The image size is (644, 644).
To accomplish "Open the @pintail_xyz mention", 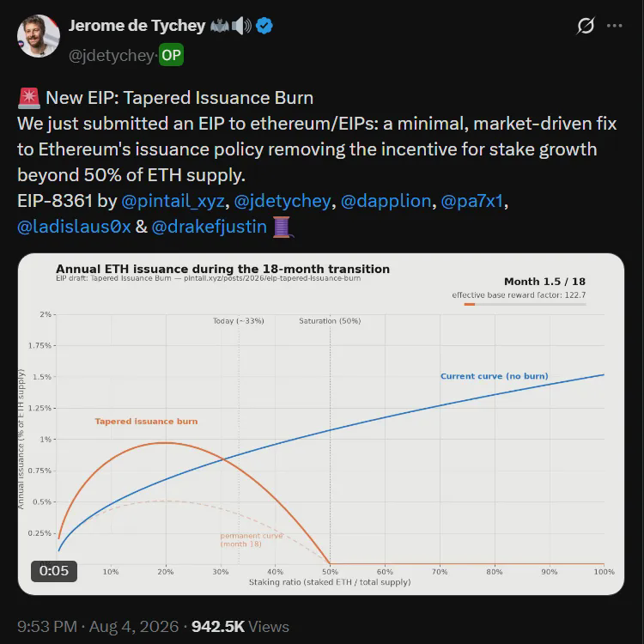I will pos(173,201).
